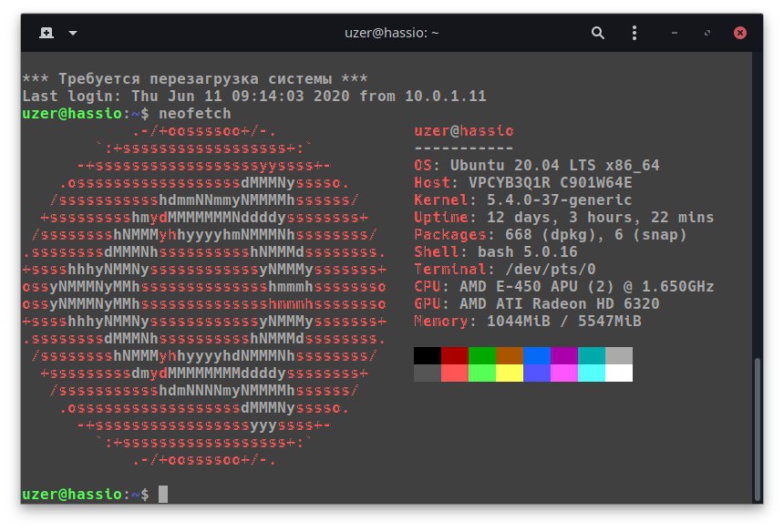Click the white color block
This screenshot has height=532, width=784.
[619, 373]
